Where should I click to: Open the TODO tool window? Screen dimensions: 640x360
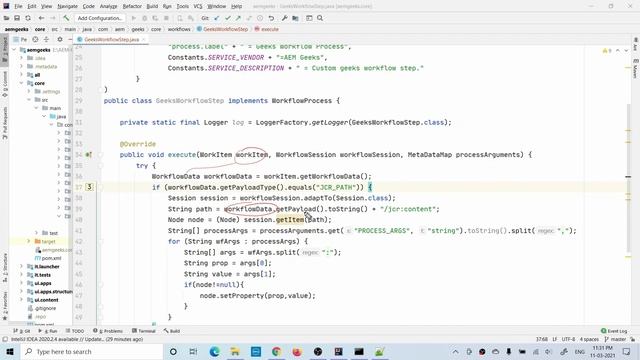coord(75,331)
